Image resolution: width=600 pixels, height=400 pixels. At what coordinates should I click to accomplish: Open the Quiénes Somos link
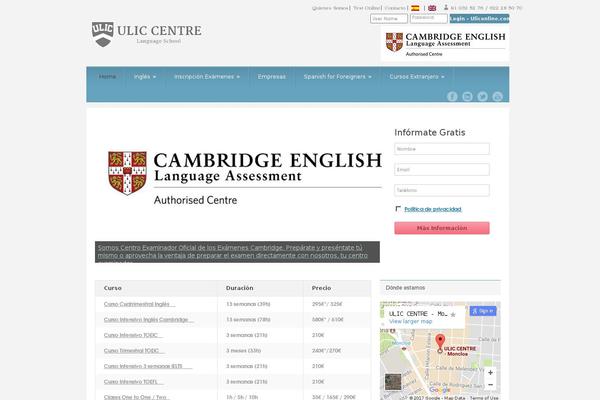(330, 8)
